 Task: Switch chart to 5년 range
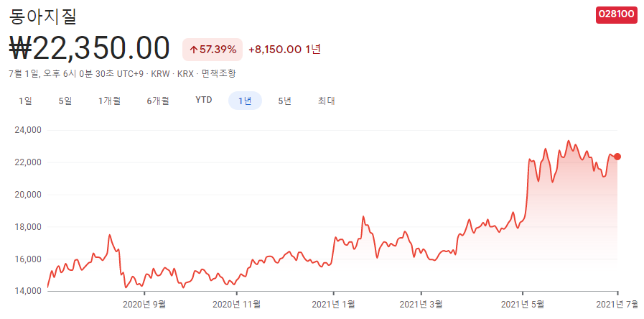(284, 101)
